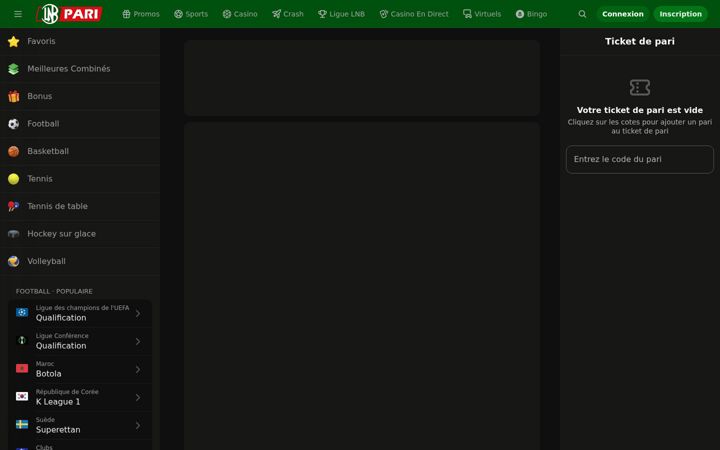Select Volleyball in the sidebar
Image resolution: width=720 pixels, height=450 pixels.
point(80,261)
